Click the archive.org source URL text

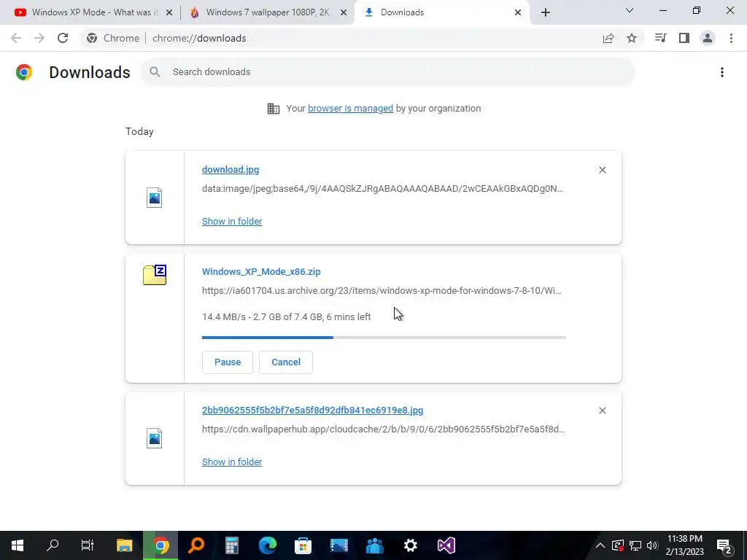[382, 290]
